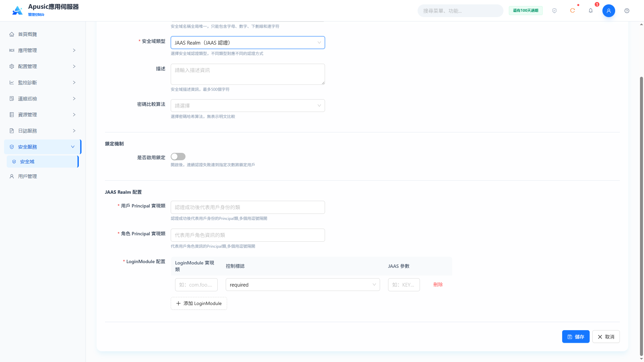Open the 安全域類型 dropdown

[x=248, y=43]
